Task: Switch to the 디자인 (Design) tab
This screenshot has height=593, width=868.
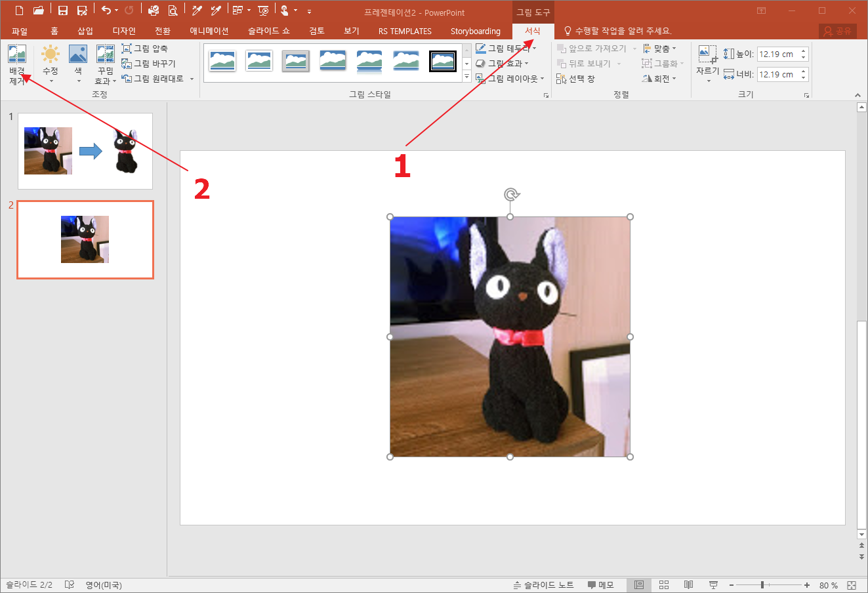Action: pyautogui.click(x=124, y=31)
